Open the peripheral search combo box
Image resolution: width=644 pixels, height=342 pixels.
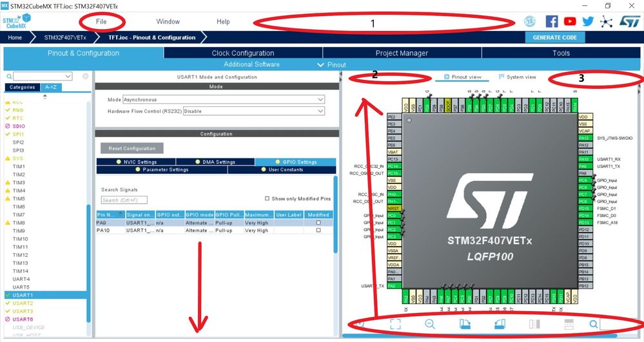(43, 77)
